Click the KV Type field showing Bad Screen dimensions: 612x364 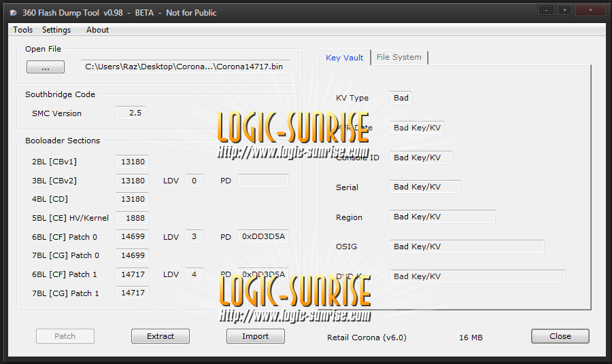(401, 98)
